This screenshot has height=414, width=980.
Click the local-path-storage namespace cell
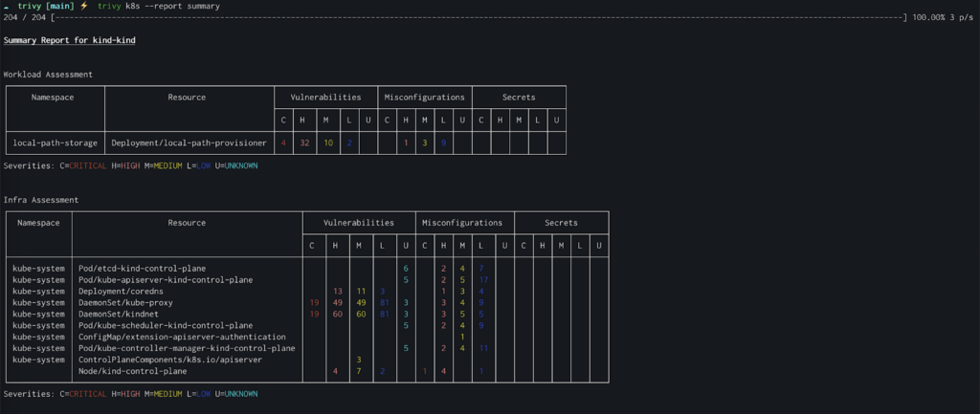(x=56, y=143)
